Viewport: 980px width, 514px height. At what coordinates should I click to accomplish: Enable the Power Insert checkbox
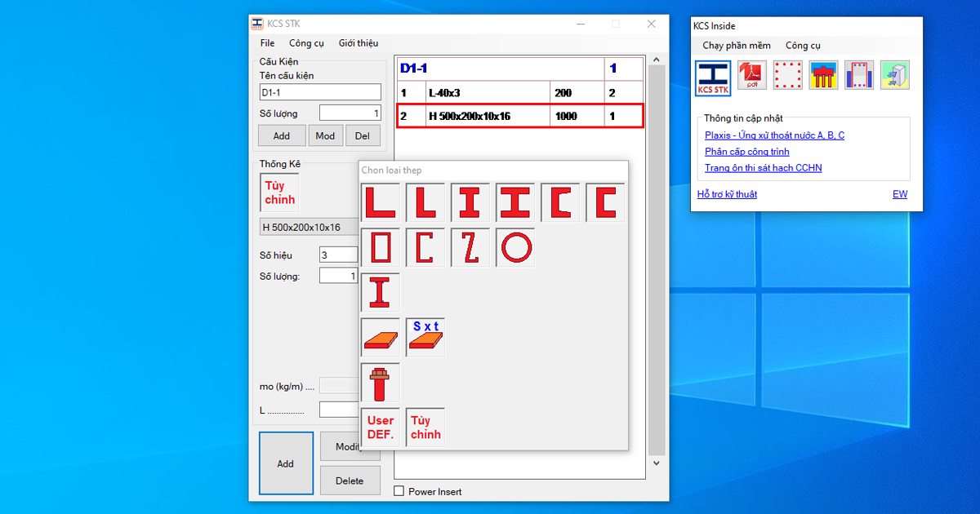click(x=399, y=491)
